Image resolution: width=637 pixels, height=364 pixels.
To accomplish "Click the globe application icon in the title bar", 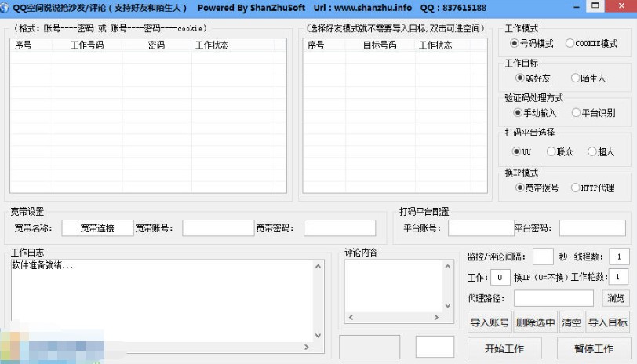I will pos(5,7).
